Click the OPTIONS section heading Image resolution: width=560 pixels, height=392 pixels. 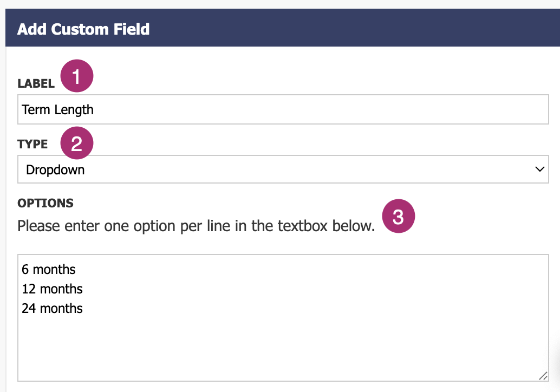[x=45, y=203]
